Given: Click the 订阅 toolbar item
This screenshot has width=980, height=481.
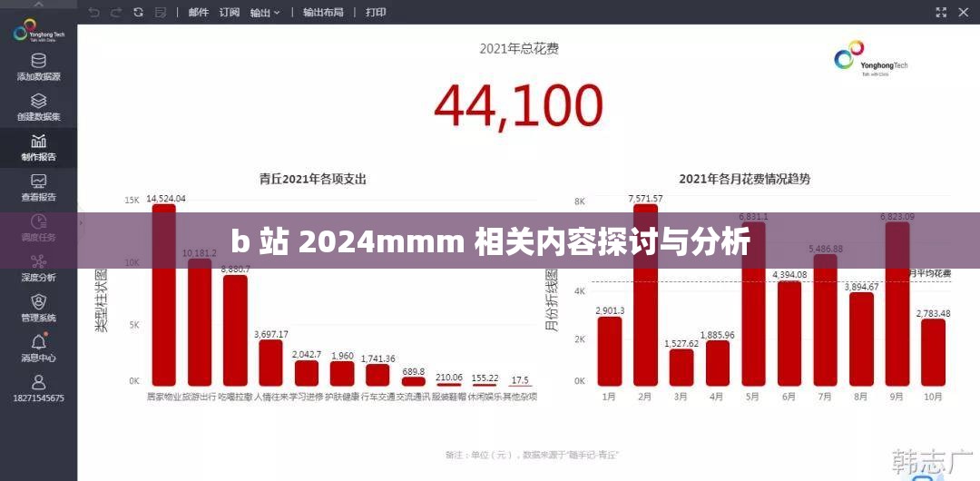Looking at the screenshot, I should [x=230, y=12].
